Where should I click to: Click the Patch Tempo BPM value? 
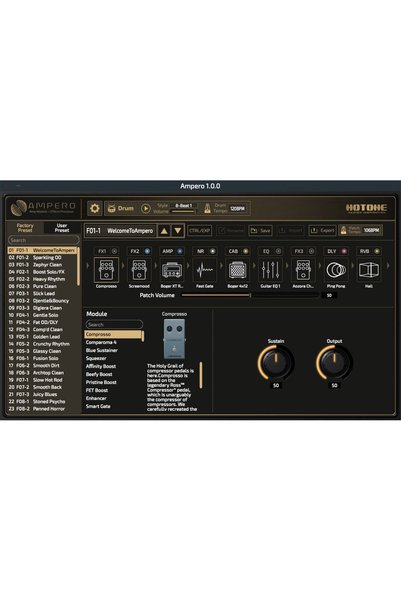pyautogui.click(x=371, y=230)
